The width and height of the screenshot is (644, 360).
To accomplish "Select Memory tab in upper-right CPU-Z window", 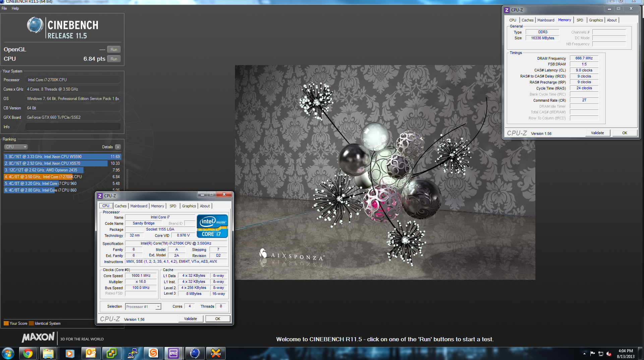I will 565,20.
